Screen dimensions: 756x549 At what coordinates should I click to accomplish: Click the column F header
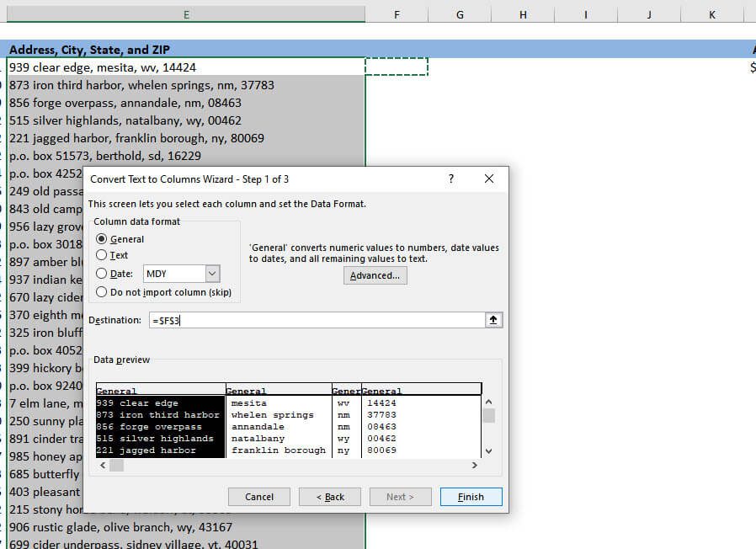coord(397,13)
